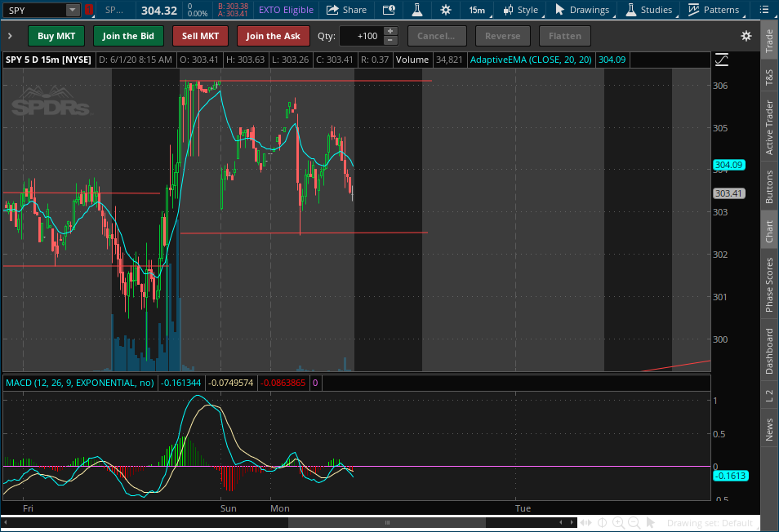This screenshot has width=779, height=532.
Task: Expand the SPY symbol selector dropdown arrow
Action: click(73, 10)
